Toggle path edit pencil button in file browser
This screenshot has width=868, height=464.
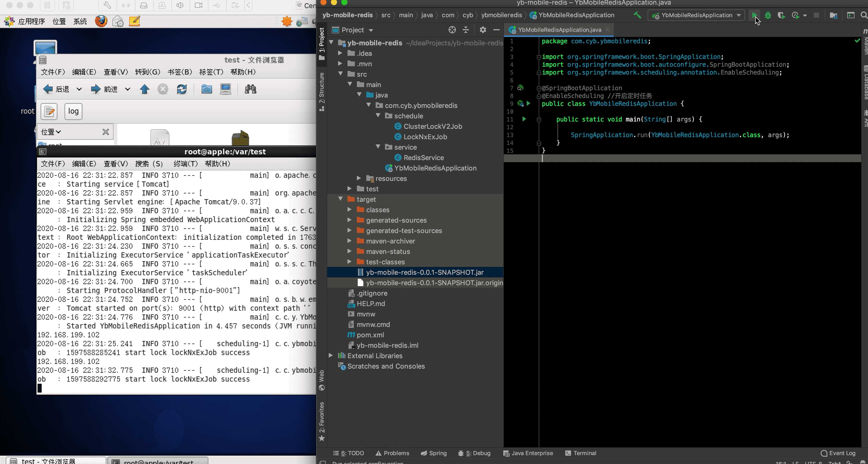pos(49,111)
